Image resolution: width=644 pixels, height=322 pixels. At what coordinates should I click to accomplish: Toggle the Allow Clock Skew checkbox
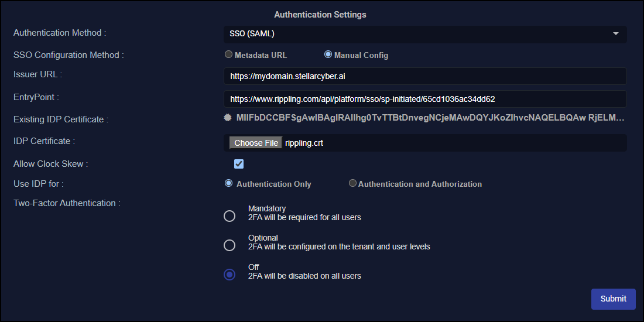(239, 164)
